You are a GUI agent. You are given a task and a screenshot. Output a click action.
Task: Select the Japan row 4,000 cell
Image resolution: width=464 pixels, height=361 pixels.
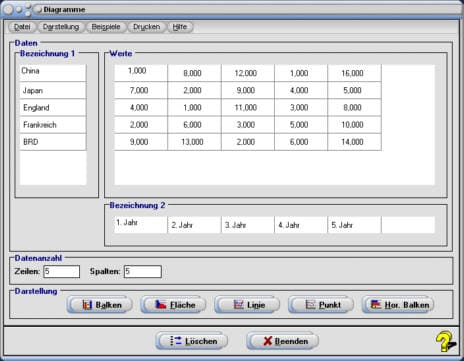[301, 90]
